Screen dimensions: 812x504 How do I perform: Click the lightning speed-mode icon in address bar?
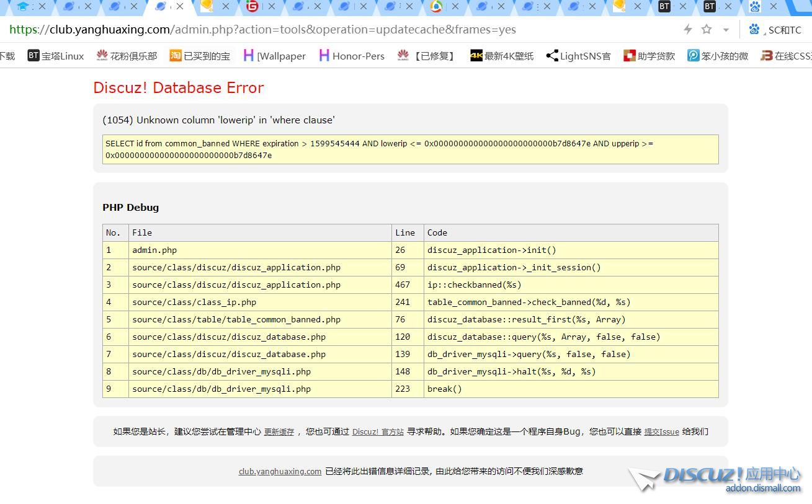pyautogui.click(x=687, y=29)
